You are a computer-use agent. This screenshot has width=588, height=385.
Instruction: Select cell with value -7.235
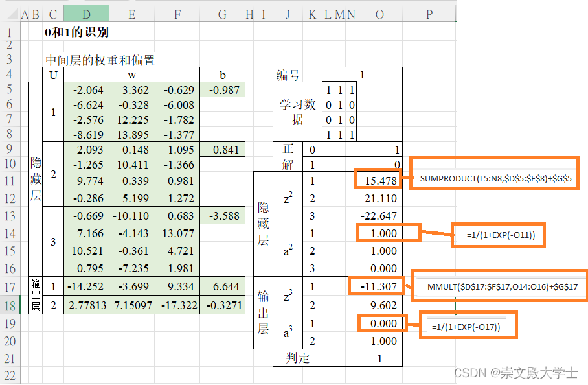(132, 268)
